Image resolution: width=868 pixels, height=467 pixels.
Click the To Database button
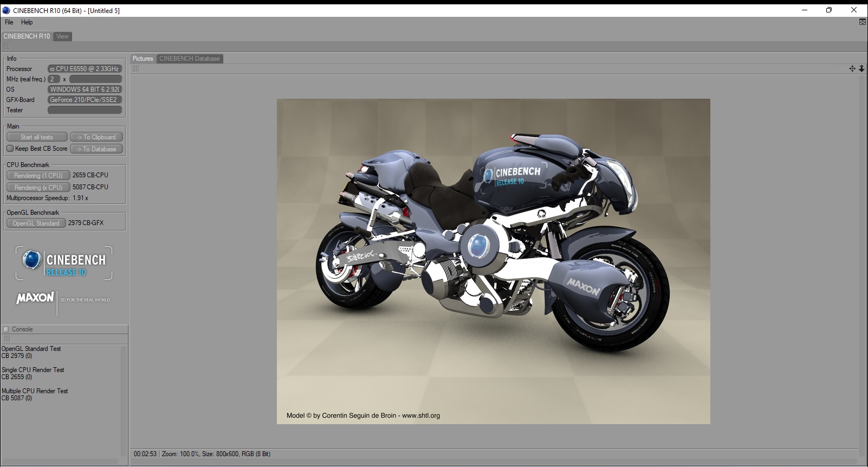click(96, 149)
